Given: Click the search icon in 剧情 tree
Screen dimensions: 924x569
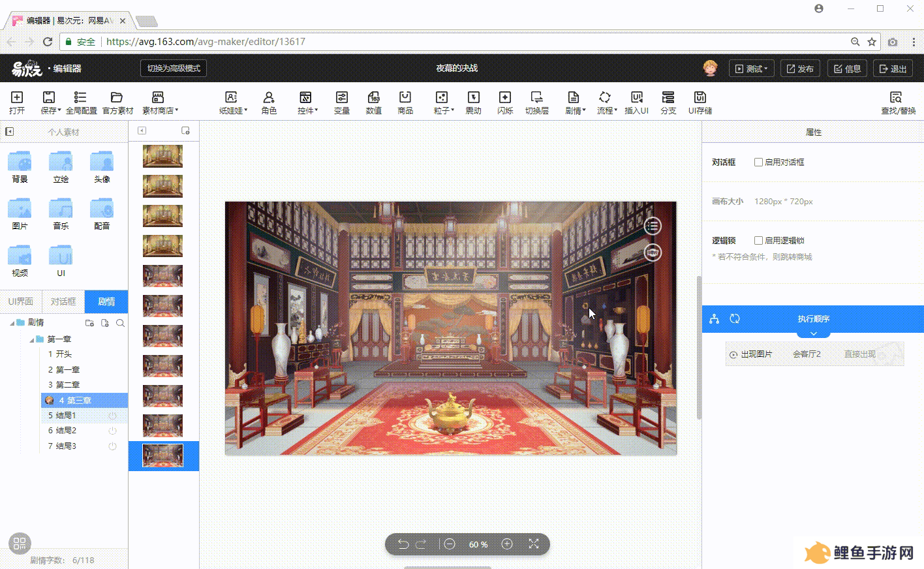Looking at the screenshot, I should point(120,323).
